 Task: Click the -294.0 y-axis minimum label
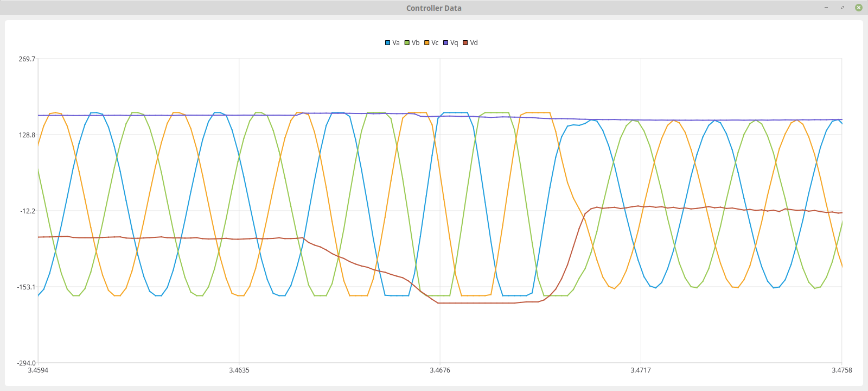pos(26,363)
